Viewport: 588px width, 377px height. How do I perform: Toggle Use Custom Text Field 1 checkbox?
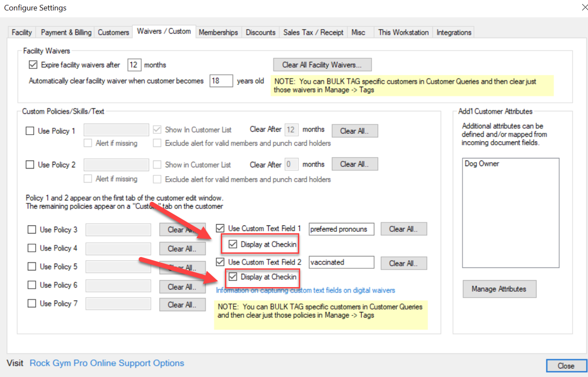point(220,228)
